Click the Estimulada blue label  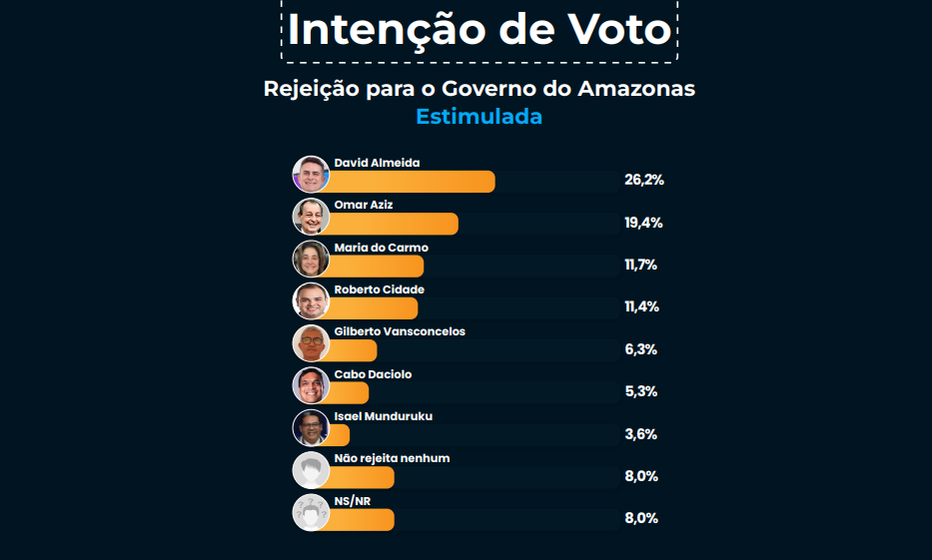coord(479,117)
